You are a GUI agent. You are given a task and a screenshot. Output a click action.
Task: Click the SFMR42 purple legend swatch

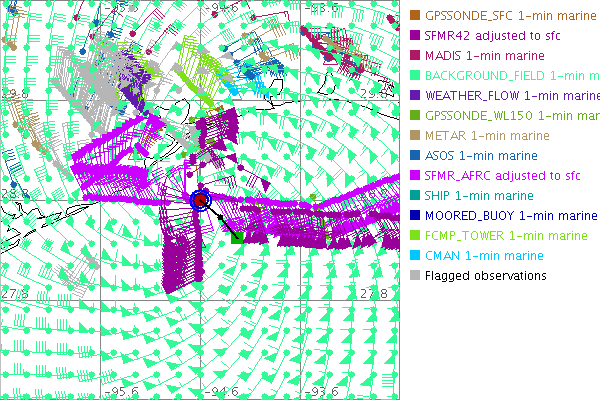415,35
